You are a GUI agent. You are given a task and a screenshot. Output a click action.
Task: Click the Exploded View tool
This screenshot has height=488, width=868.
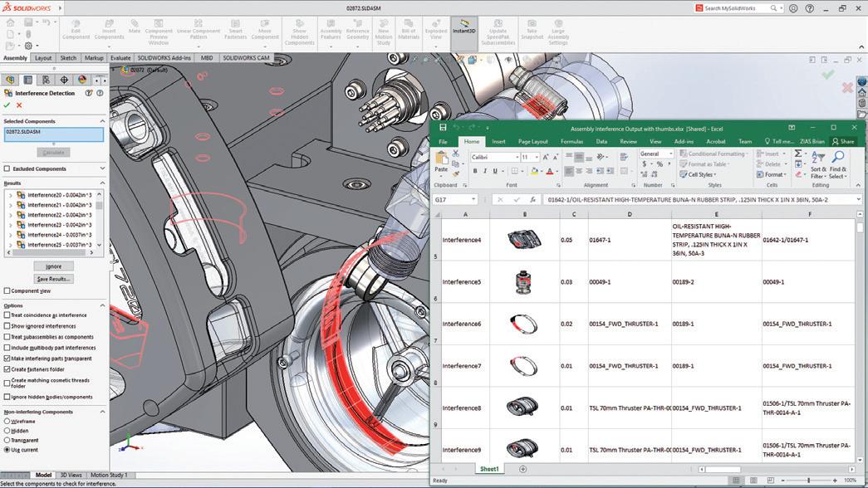(x=436, y=29)
